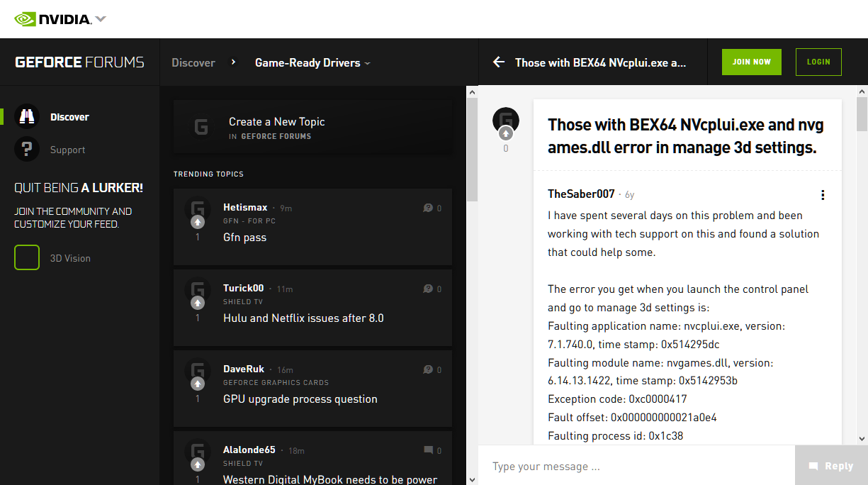Click the comment icon on Hetismax post

click(428, 208)
